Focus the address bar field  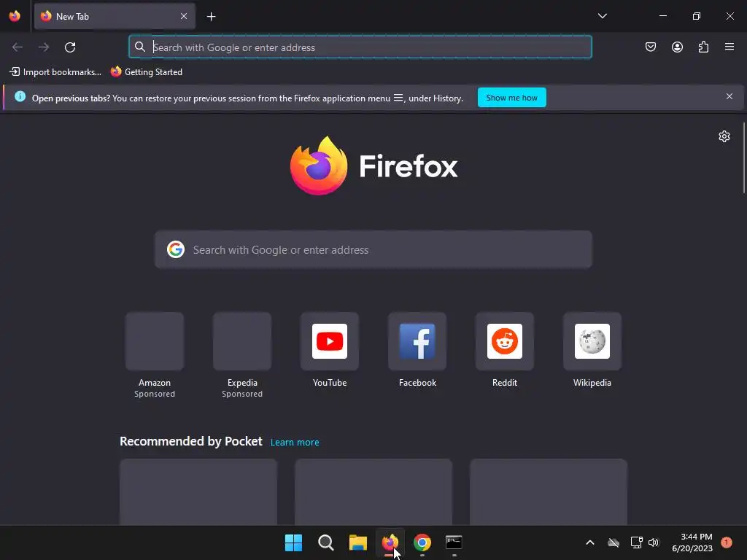pyautogui.click(x=360, y=47)
